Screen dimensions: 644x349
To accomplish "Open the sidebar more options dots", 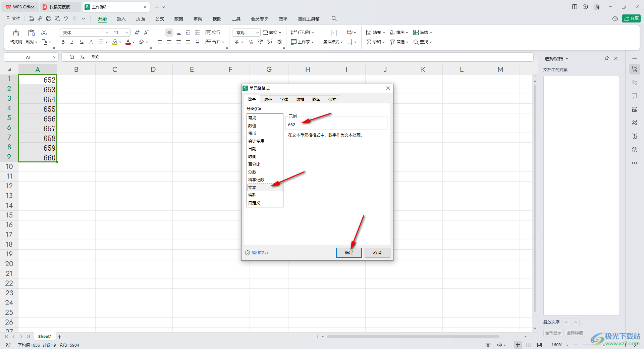I will pyautogui.click(x=635, y=163).
